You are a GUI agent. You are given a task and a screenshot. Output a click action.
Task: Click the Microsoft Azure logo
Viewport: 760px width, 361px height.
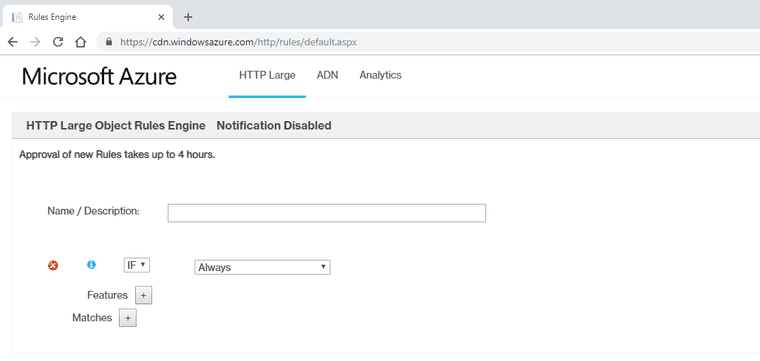pos(99,77)
